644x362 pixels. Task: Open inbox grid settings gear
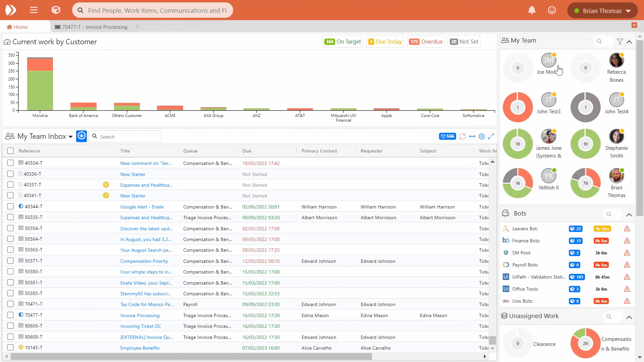(482, 136)
